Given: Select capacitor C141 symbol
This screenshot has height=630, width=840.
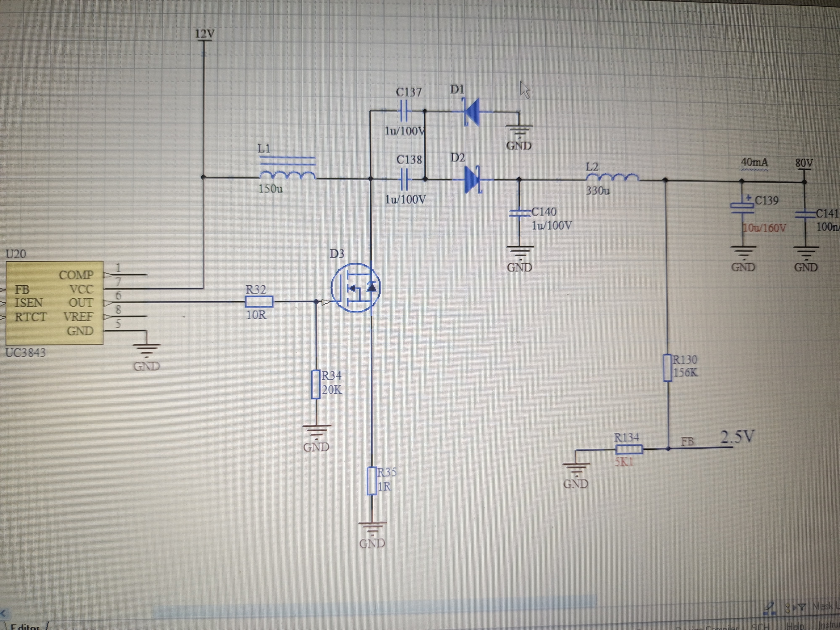Looking at the screenshot, I should tap(805, 215).
